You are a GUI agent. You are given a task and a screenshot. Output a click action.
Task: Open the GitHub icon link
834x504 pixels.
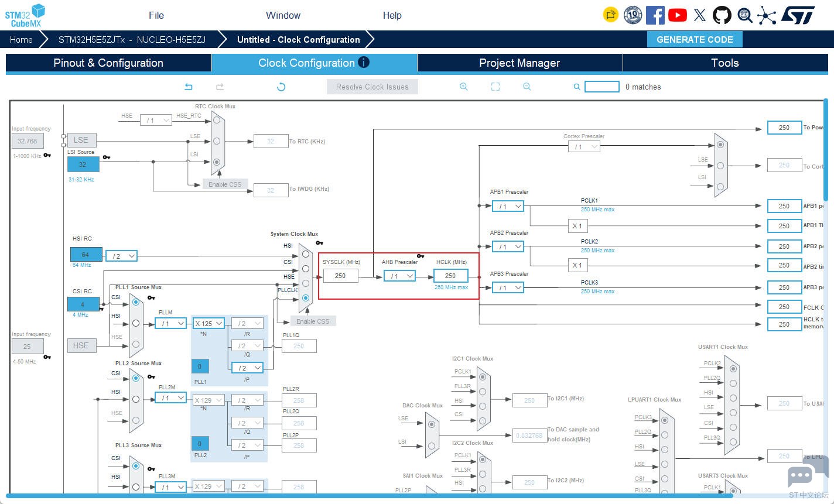(x=722, y=15)
